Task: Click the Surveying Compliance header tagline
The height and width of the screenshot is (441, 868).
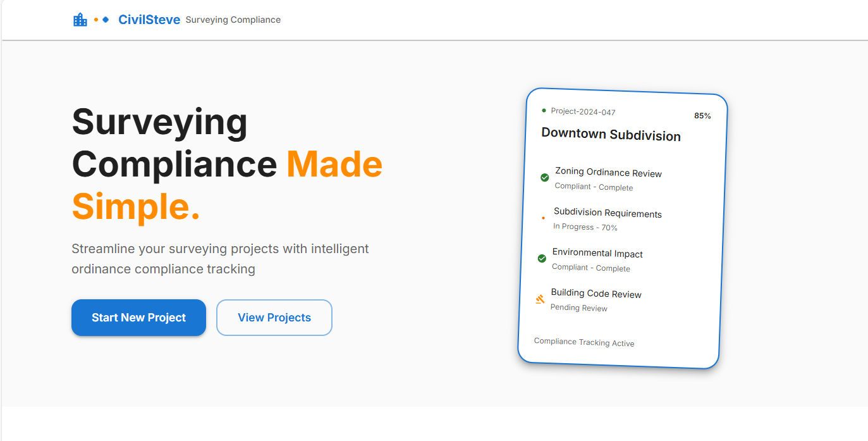Action: pos(233,20)
